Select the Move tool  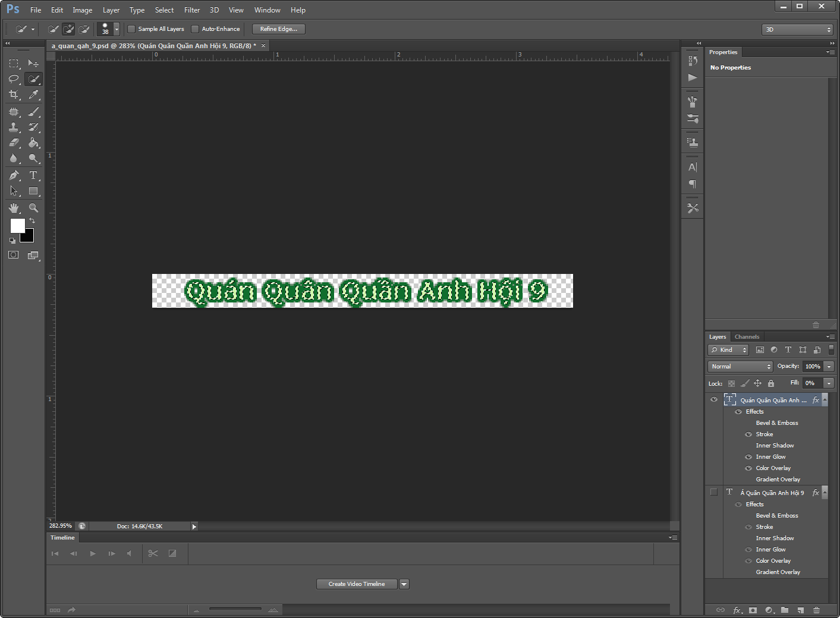coord(34,63)
